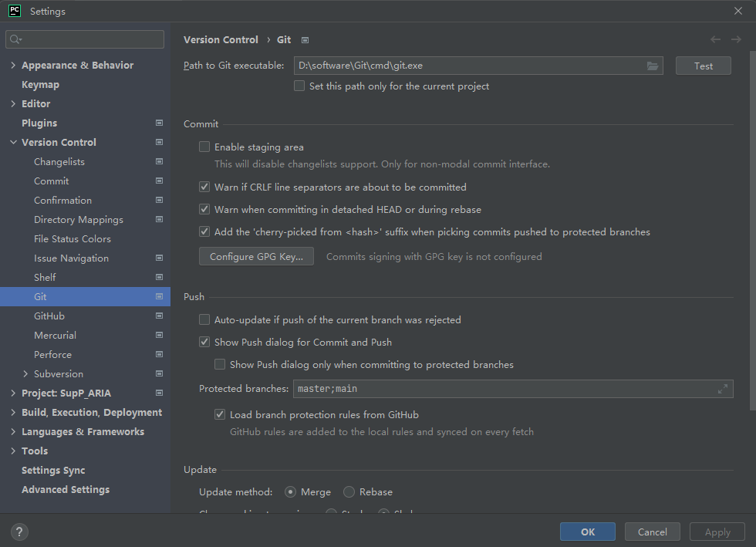Click the project icon on the selected Git row
756x547 pixels.
click(x=159, y=297)
